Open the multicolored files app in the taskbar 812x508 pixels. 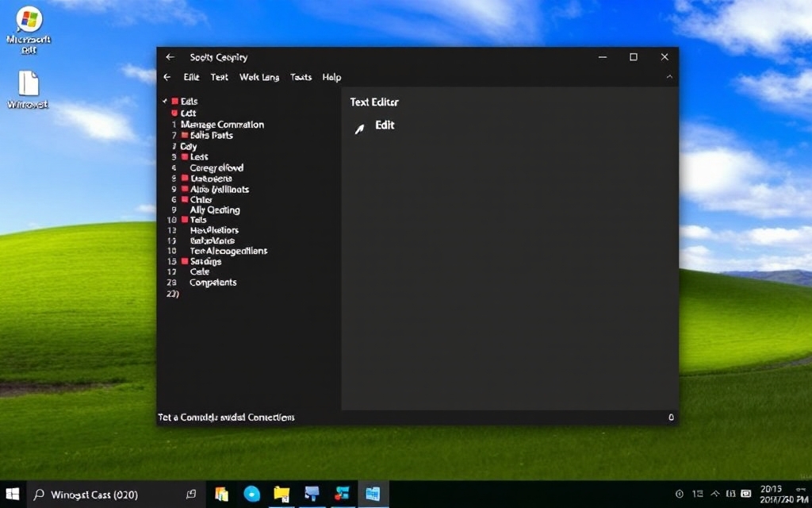[222, 494]
